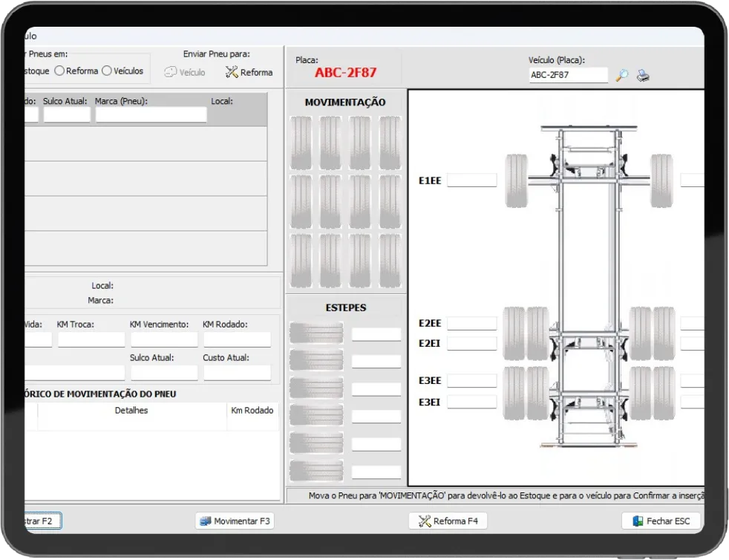Click the front-left tire on axle E1
This screenshot has width=729, height=560.
pos(517,181)
